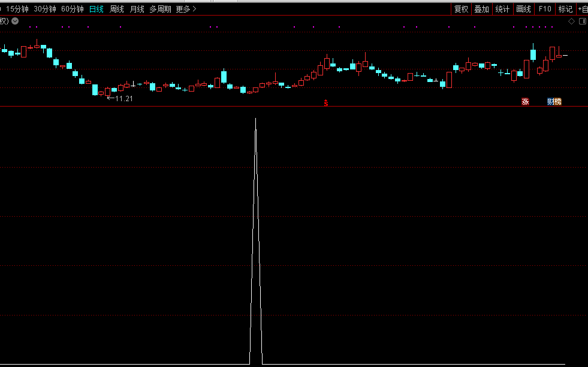Viewport: 588px width, 367px height.
Task: Click the diamond icon above the chart
Action: pyautogui.click(x=571, y=21)
